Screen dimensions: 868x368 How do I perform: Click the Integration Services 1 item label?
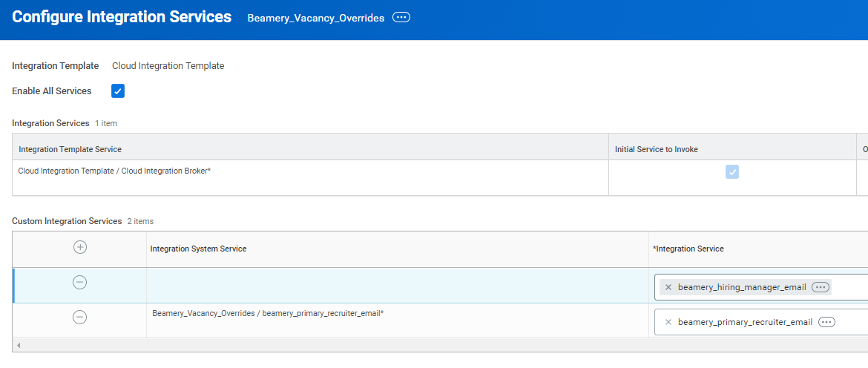[x=65, y=123]
